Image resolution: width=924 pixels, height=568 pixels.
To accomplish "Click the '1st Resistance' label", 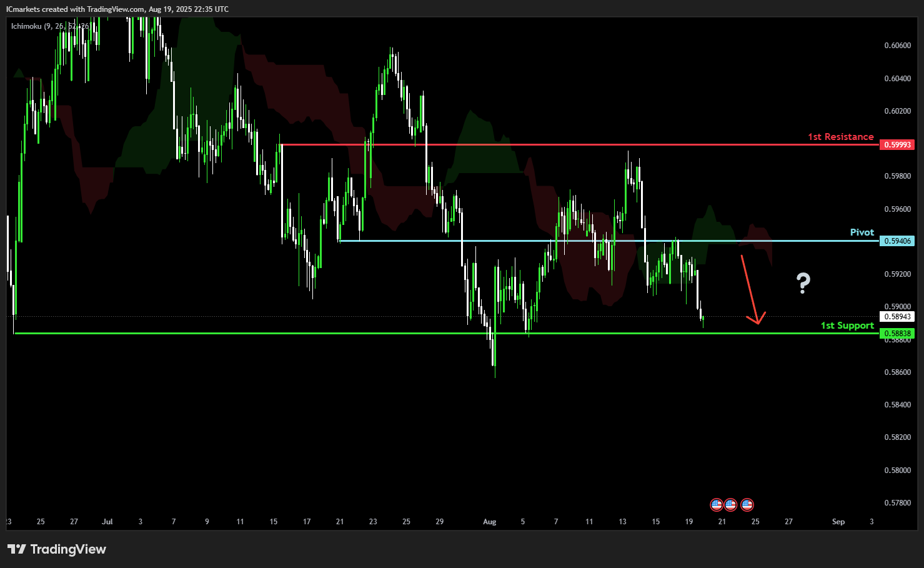I will click(840, 136).
